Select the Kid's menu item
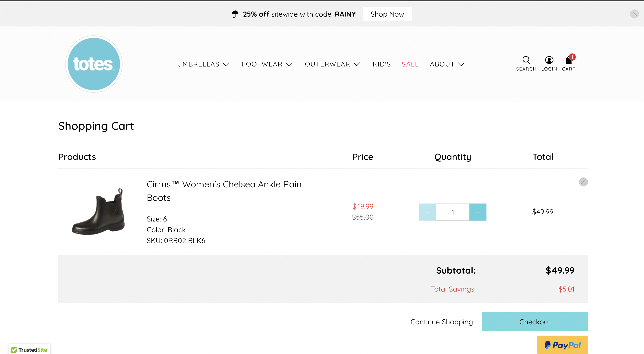Image resolution: width=644 pixels, height=354 pixels. click(x=381, y=64)
